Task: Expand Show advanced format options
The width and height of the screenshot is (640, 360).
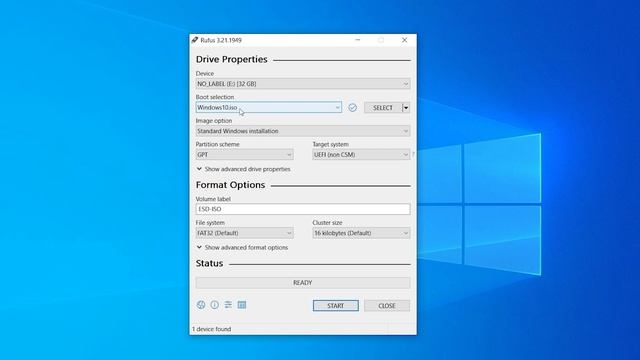Action: coord(242,248)
